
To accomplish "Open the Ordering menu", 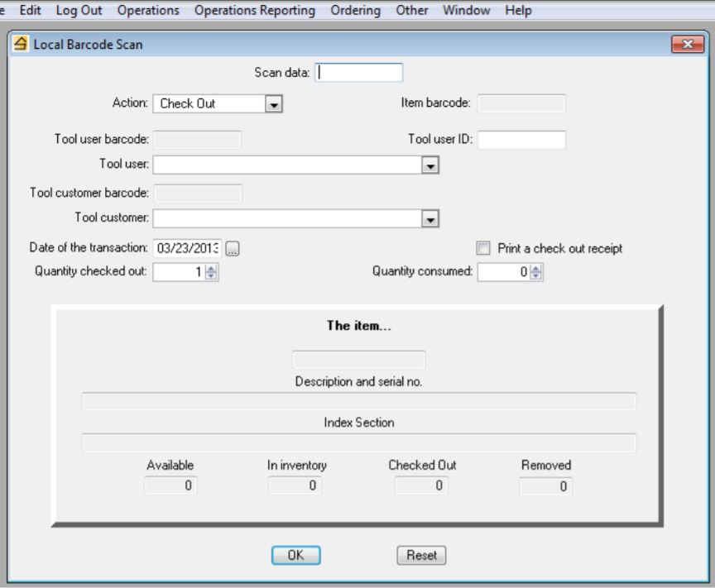I will [x=355, y=10].
